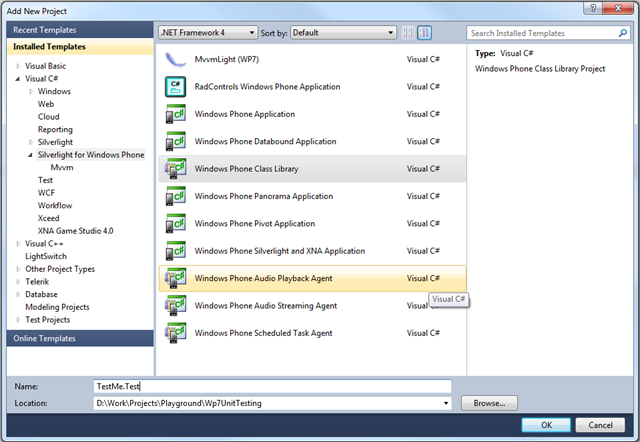640x442 pixels.
Task: Select the Xceed category
Action: pyautogui.click(x=49, y=218)
